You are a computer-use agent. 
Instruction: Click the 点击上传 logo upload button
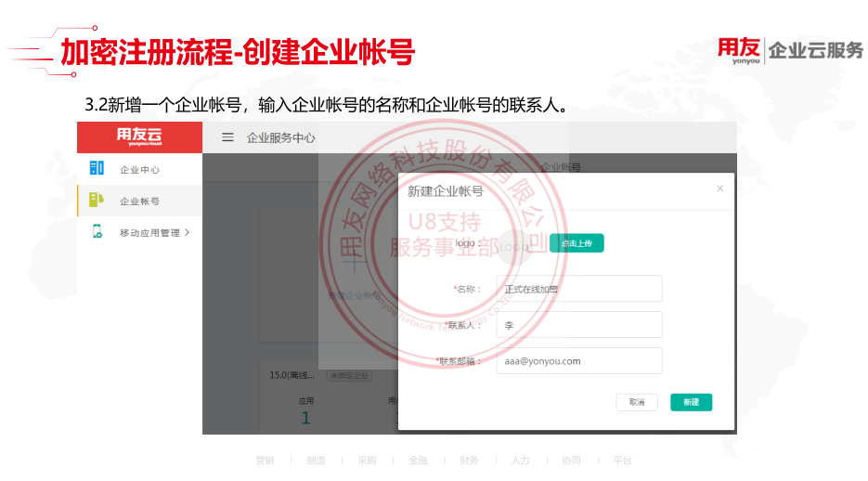(577, 243)
